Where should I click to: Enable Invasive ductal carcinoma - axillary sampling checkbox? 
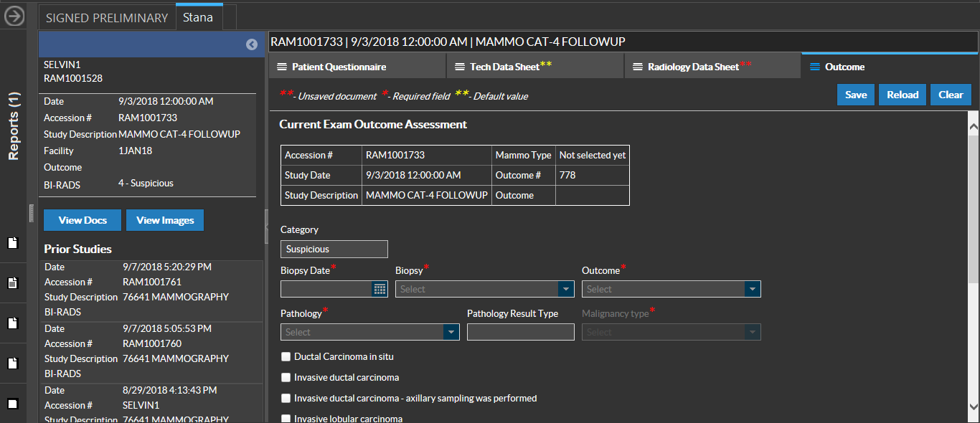click(286, 398)
